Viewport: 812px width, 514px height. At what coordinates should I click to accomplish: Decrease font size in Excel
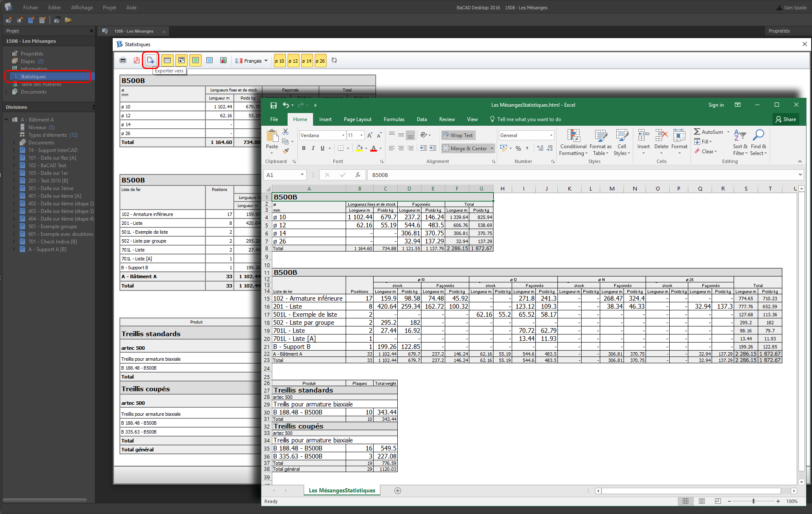[379, 135]
